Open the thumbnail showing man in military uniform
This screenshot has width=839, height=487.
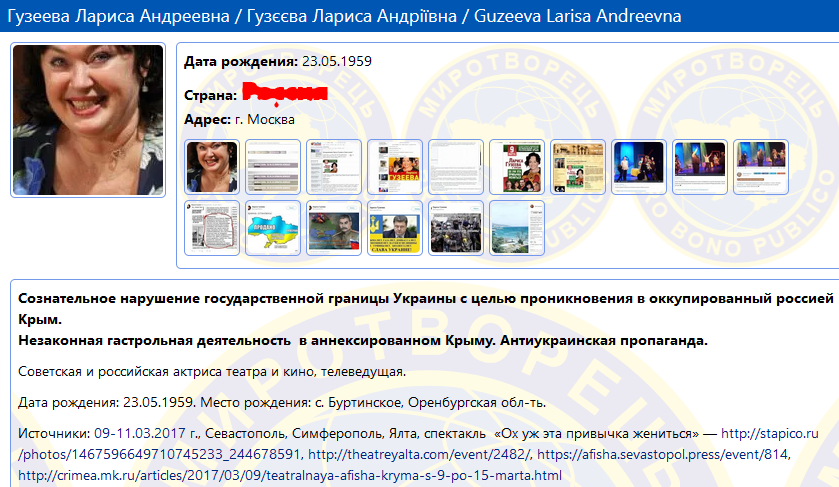(x=334, y=228)
